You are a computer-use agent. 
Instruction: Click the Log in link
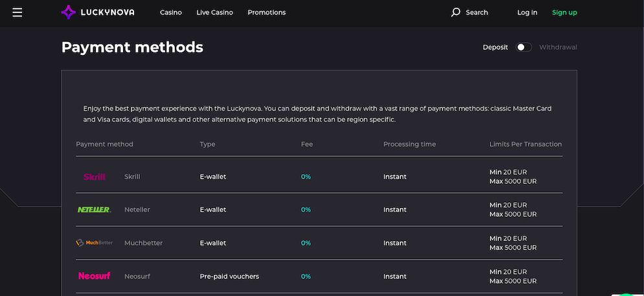527,12
